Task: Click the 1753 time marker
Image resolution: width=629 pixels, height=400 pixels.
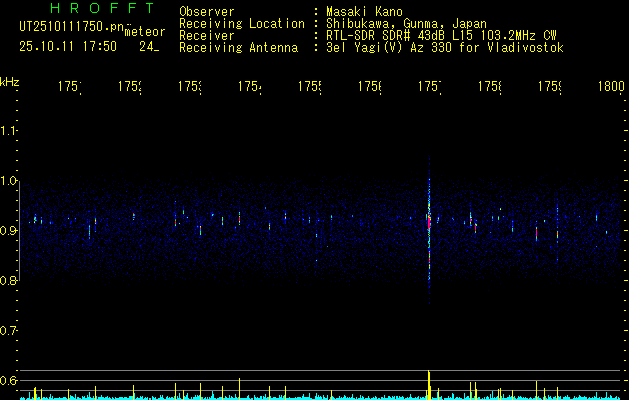Action: click(x=190, y=86)
